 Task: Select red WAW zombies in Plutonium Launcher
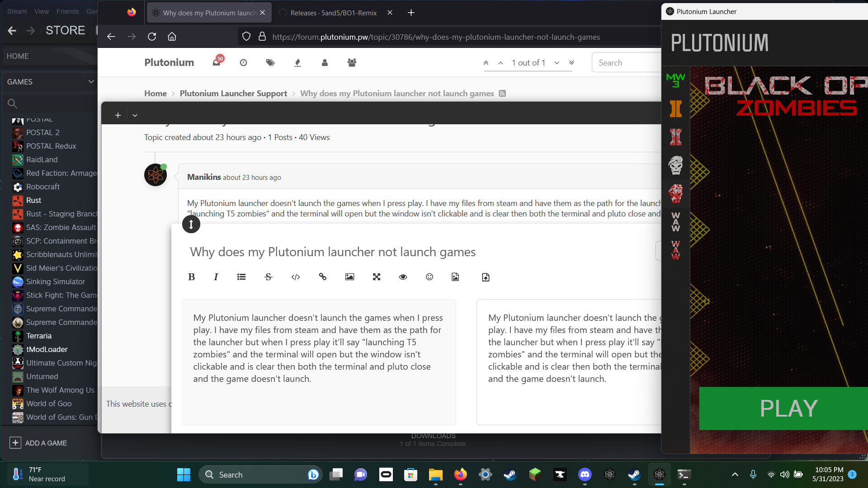(675, 250)
